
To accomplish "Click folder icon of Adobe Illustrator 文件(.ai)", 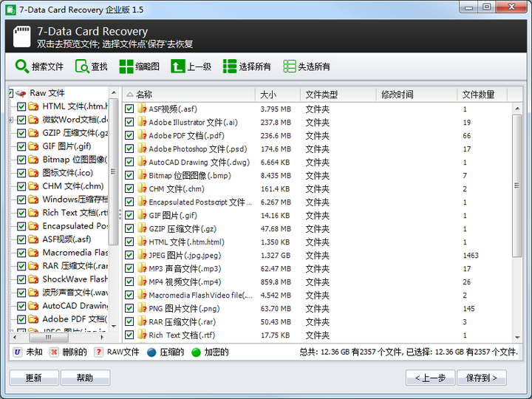I will pyautogui.click(x=142, y=122).
